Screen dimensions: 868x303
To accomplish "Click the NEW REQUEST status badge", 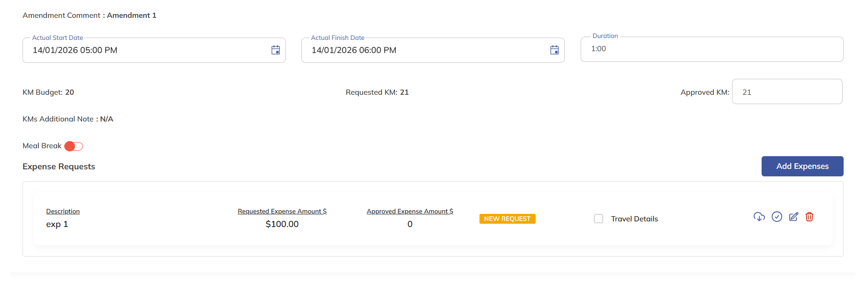I will [x=507, y=219].
